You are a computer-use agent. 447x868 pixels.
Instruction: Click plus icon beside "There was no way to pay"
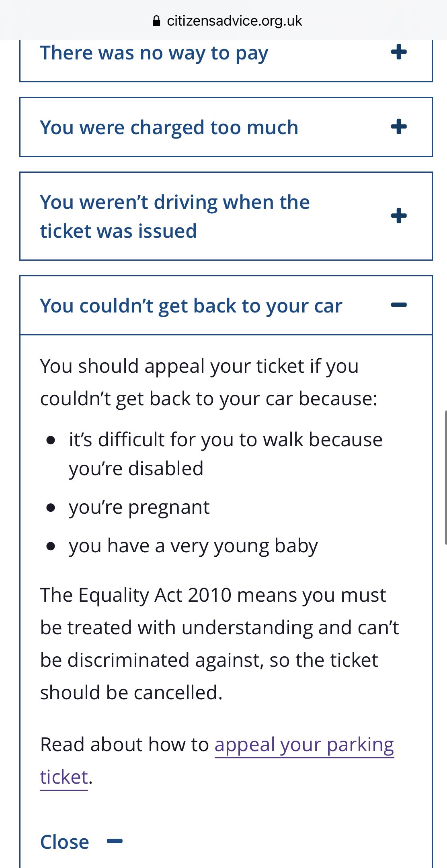point(399,52)
